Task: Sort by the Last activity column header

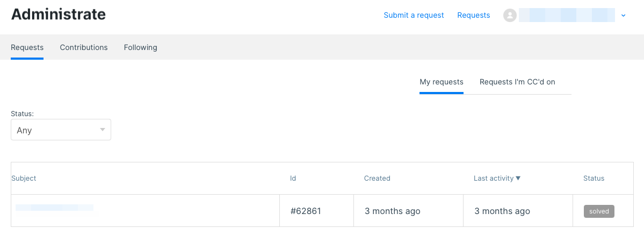Action: (x=494, y=178)
